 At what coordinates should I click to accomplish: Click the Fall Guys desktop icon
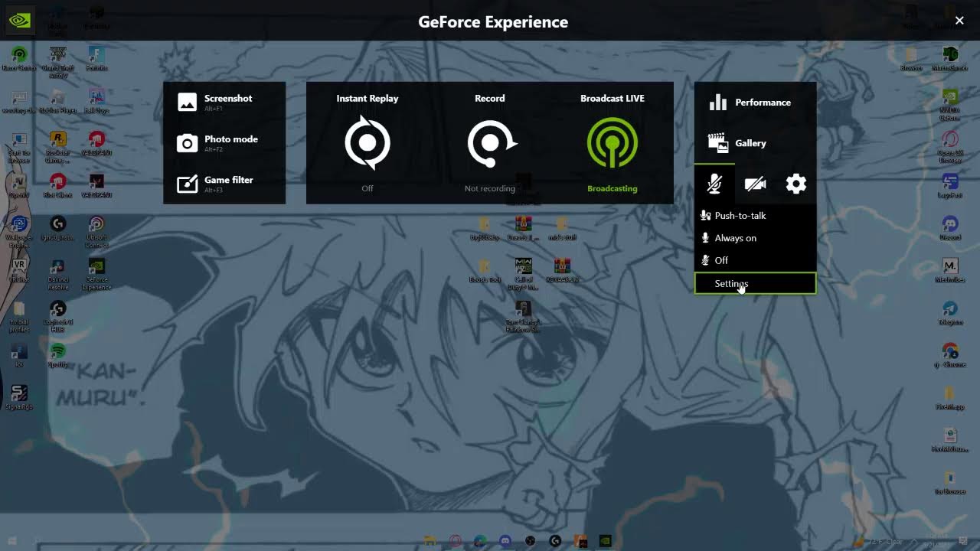[x=96, y=101]
